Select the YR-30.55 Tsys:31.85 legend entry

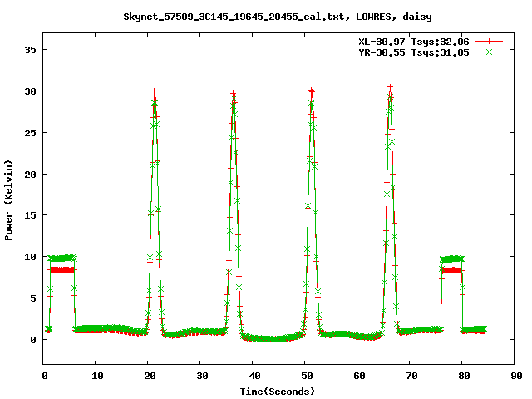pyautogui.click(x=414, y=52)
